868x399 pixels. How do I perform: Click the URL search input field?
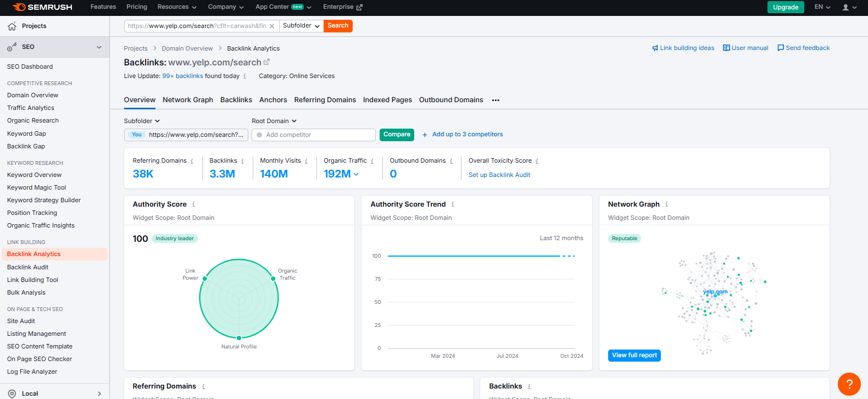[x=202, y=26]
